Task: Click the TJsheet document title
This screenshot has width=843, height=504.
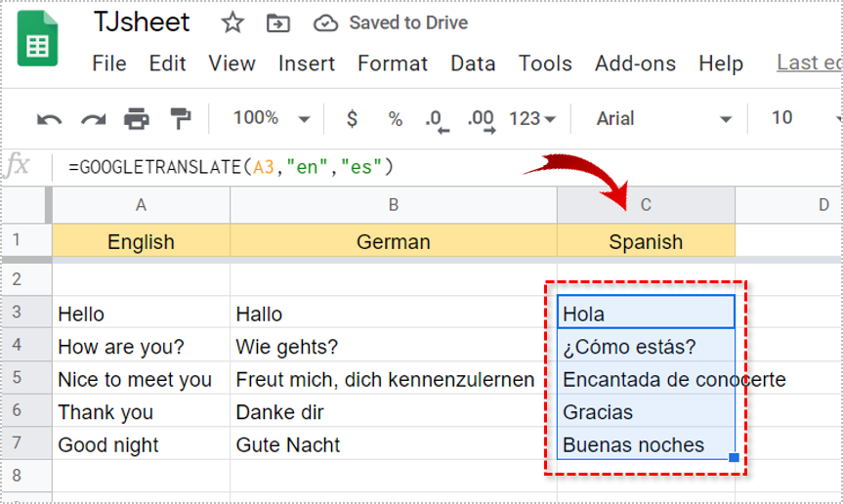Action: (142, 22)
